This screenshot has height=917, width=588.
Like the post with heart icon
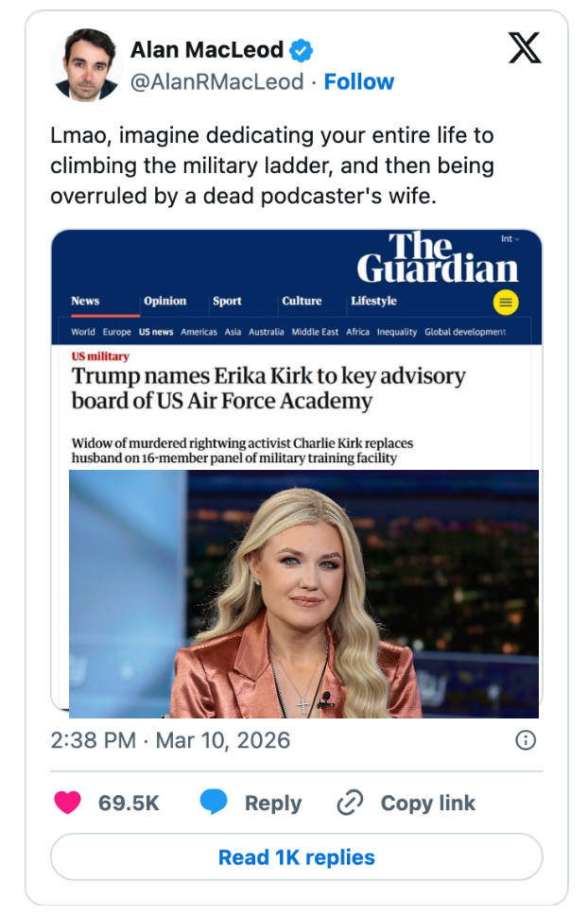tap(67, 803)
